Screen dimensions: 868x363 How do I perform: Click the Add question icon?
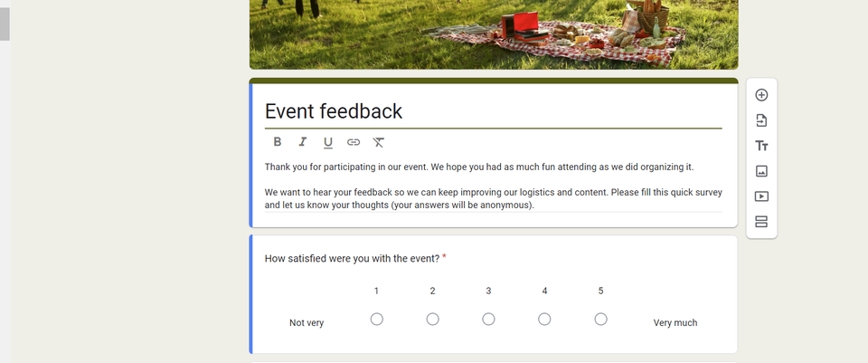tap(761, 95)
